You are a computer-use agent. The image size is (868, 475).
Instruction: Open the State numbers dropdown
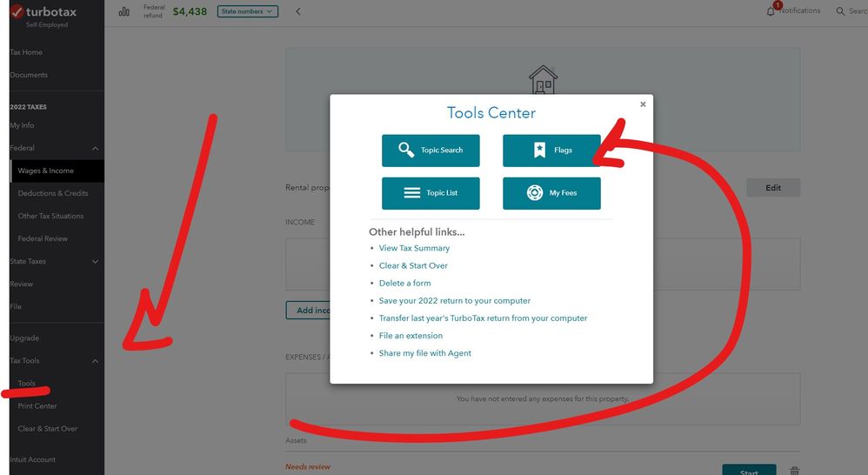[248, 11]
